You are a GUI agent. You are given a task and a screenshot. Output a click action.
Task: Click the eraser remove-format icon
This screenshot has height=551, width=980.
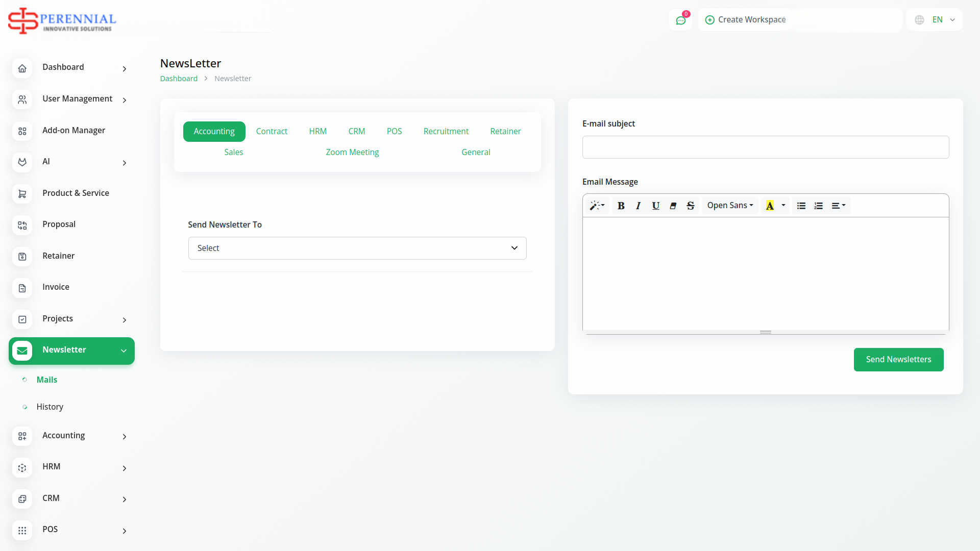[673, 206]
